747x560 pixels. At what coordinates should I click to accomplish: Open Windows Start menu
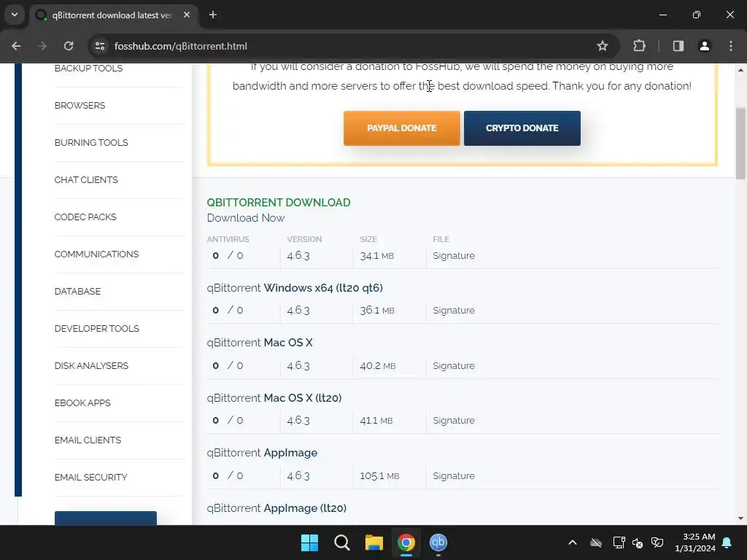309,542
